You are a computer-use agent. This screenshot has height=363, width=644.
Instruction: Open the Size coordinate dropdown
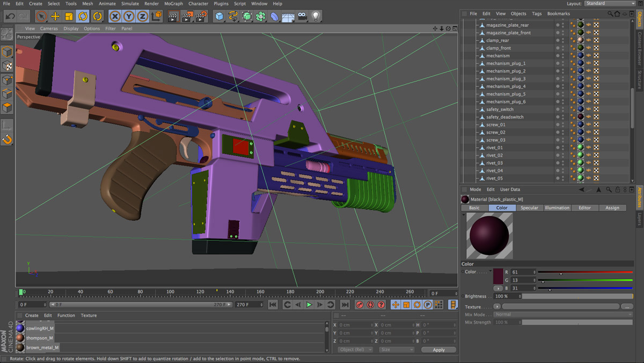[396, 350]
